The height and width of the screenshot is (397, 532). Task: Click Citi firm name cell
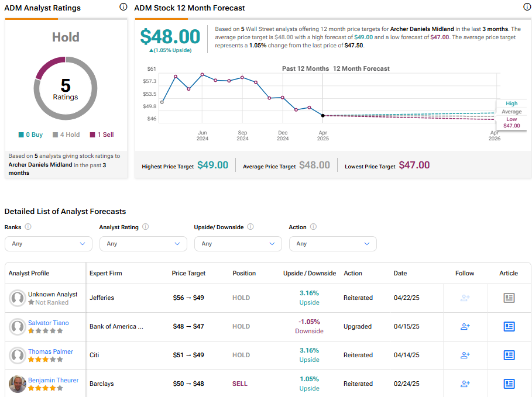tap(94, 355)
